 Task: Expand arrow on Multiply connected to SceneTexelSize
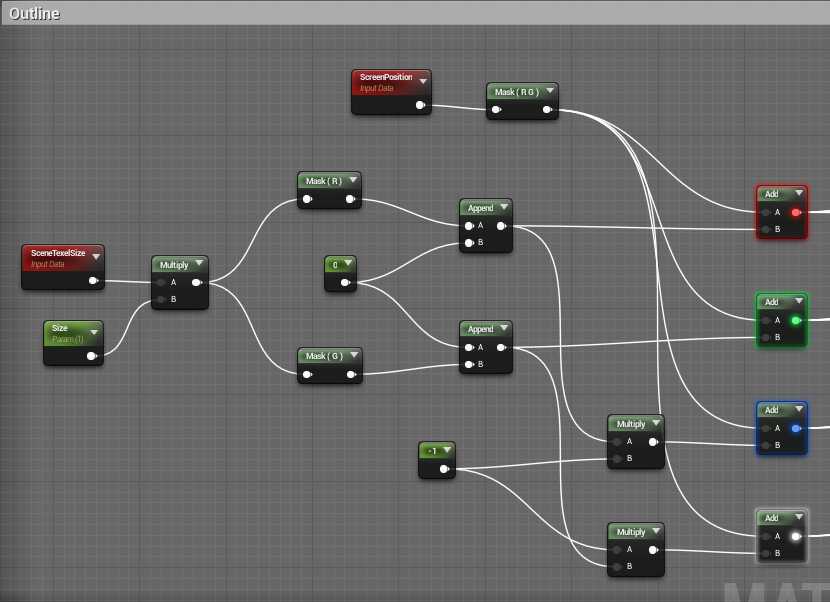[199, 263]
